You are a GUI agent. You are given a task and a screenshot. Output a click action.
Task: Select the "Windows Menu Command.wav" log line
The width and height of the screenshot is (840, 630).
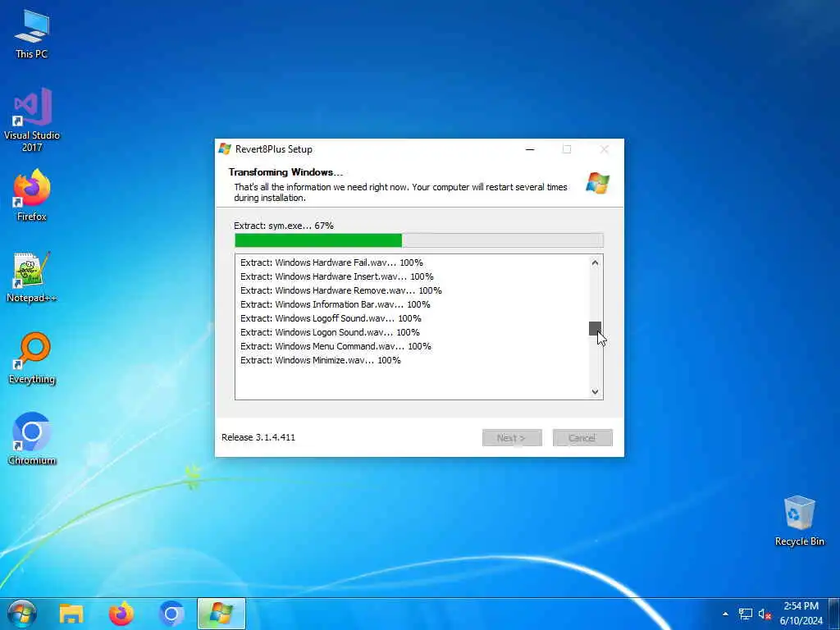[x=336, y=346]
